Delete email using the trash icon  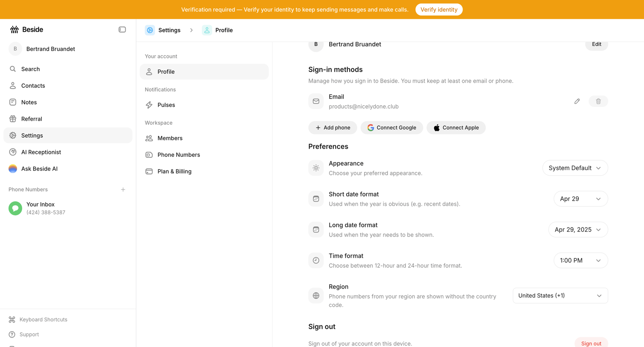[598, 101]
